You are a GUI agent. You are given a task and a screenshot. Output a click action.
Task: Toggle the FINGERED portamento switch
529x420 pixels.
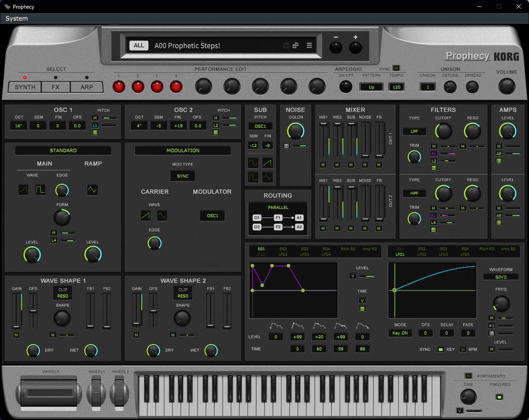[499, 396]
